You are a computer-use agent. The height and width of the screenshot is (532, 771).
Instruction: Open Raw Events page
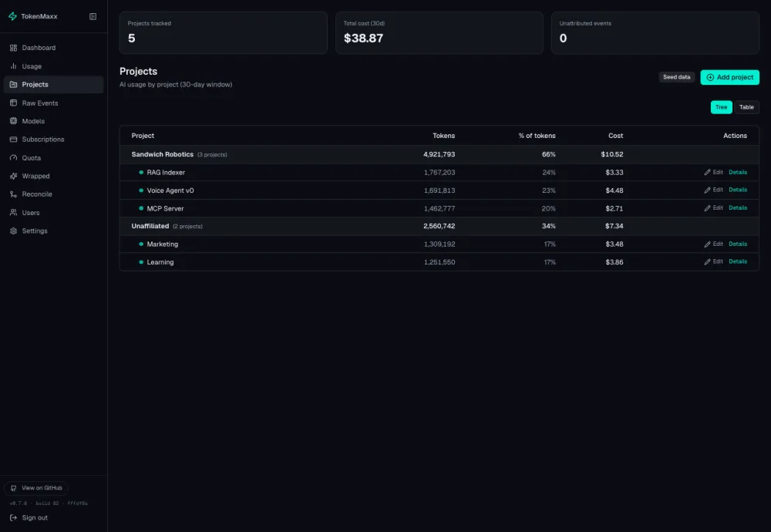click(x=54, y=103)
